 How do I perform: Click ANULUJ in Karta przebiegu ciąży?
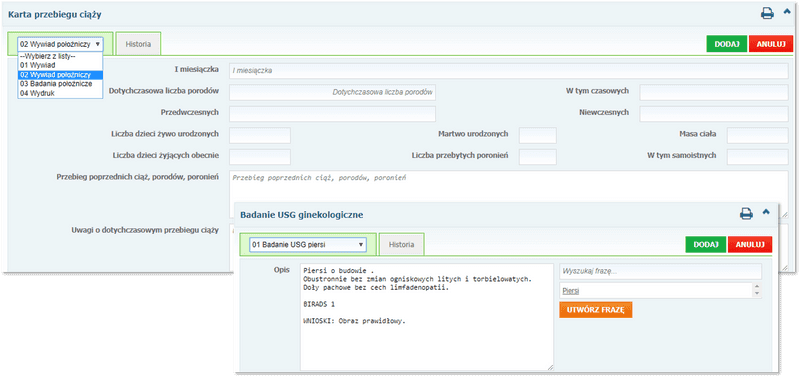pos(770,44)
